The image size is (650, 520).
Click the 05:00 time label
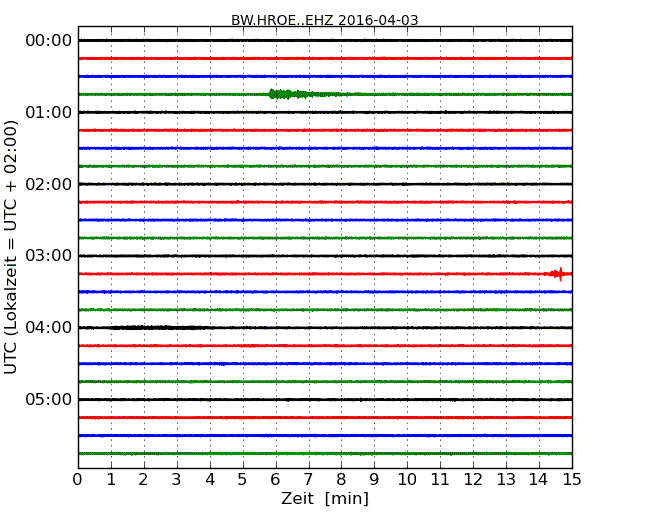tap(49, 399)
